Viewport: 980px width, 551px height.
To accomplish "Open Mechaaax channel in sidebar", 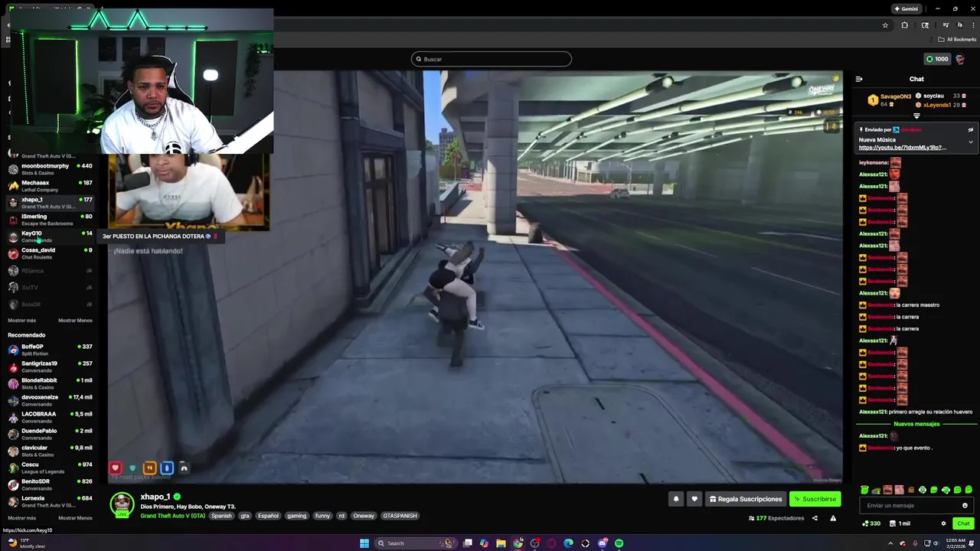I will (51, 186).
